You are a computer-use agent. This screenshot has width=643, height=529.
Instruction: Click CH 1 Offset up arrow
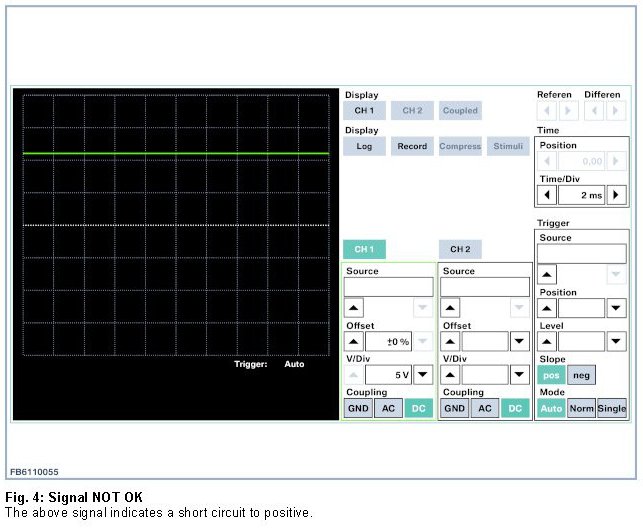[354, 341]
